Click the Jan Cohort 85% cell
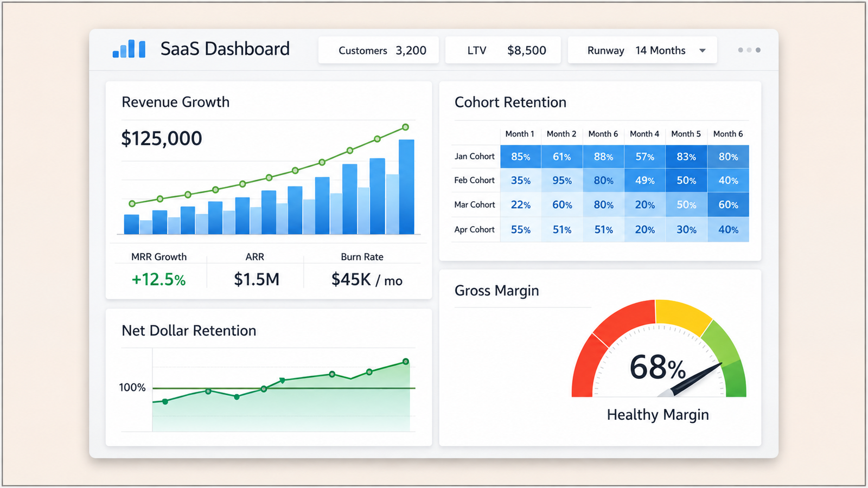Viewport: 868px width, 488px height. [x=520, y=157]
